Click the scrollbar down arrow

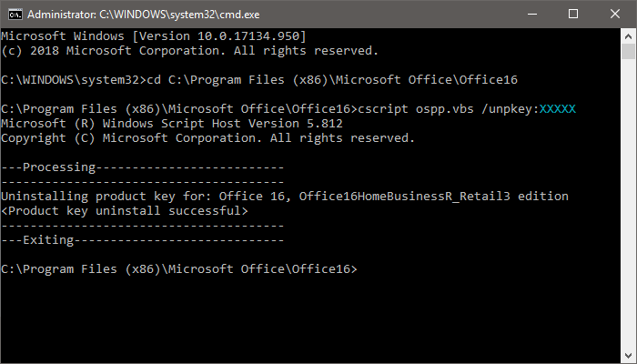(x=628, y=356)
